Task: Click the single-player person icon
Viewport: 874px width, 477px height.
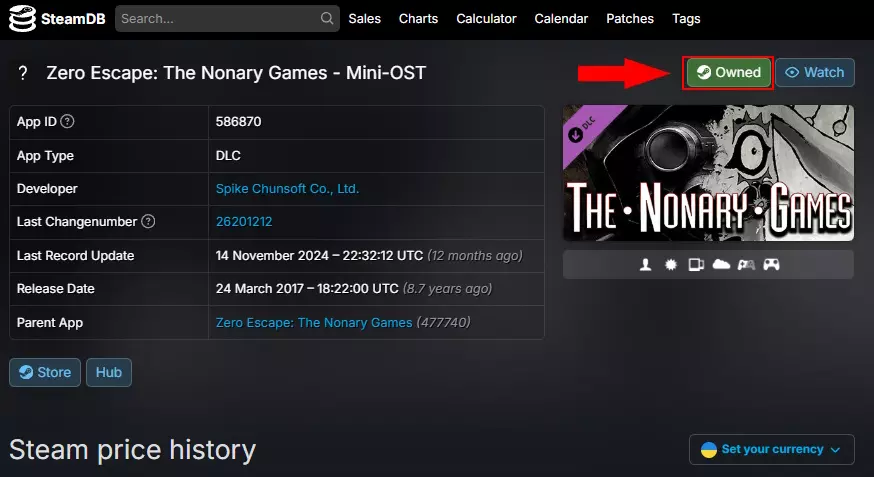Action: pos(645,265)
